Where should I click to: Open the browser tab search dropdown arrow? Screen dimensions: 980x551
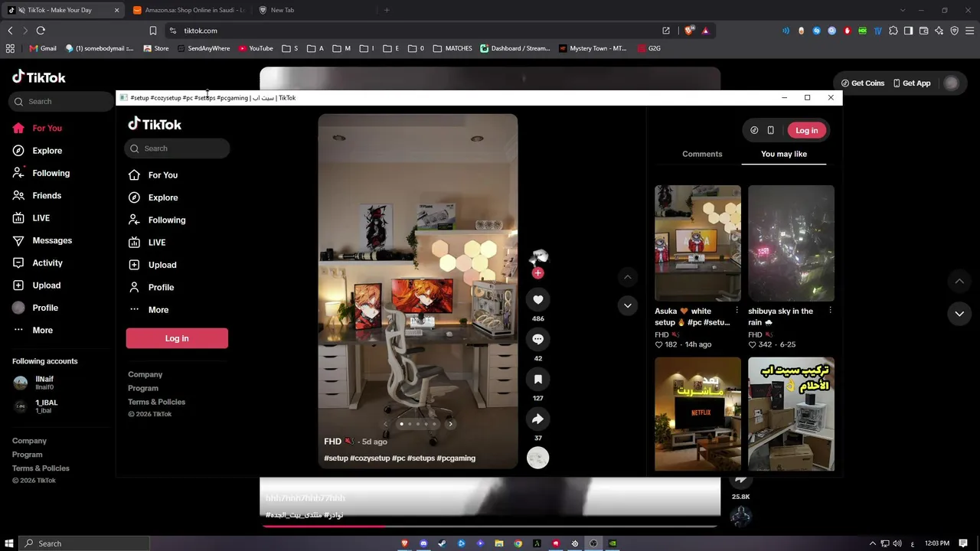903,10
